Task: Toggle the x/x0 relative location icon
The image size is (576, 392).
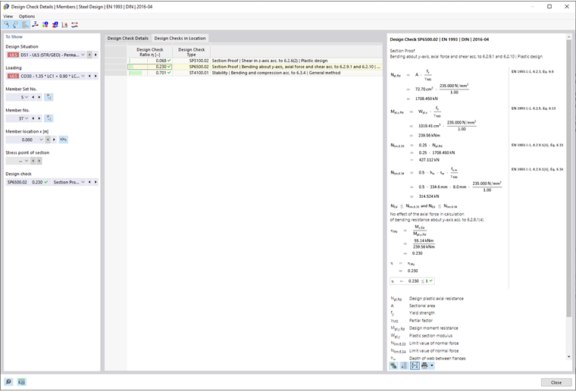Action: [x=63, y=140]
